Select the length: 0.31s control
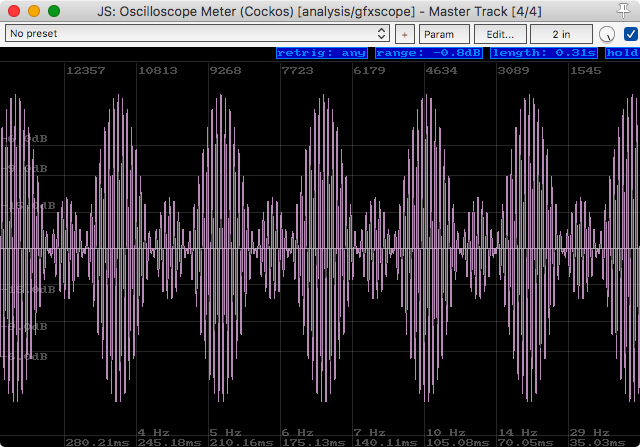Screen dimensions: 640x447 [x=544, y=53]
